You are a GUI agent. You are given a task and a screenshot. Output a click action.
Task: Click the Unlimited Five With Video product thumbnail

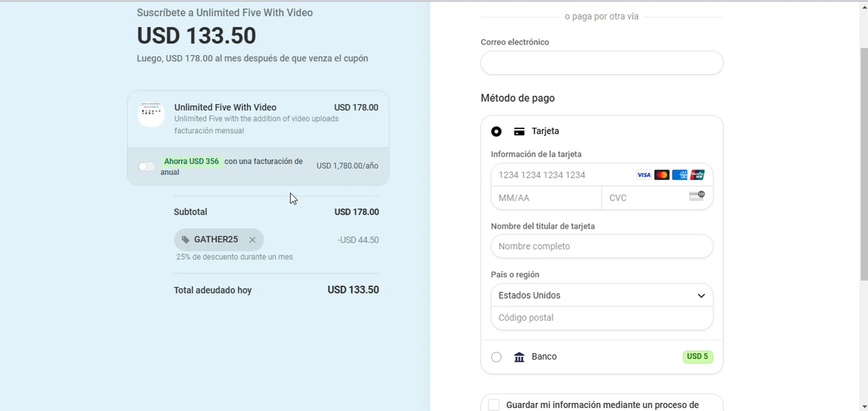tap(151, 113)
